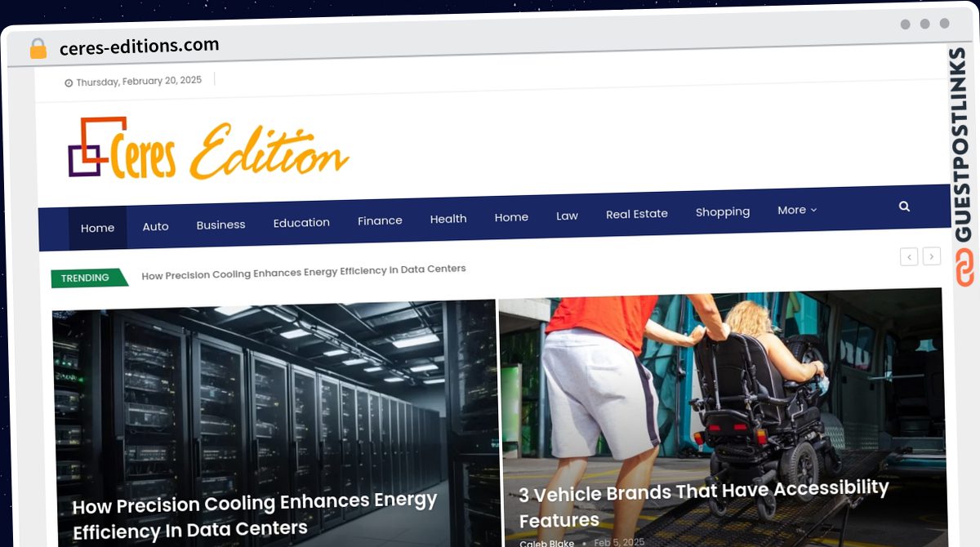
Task: Click the next trending arrow button
Action: point(932,256)
